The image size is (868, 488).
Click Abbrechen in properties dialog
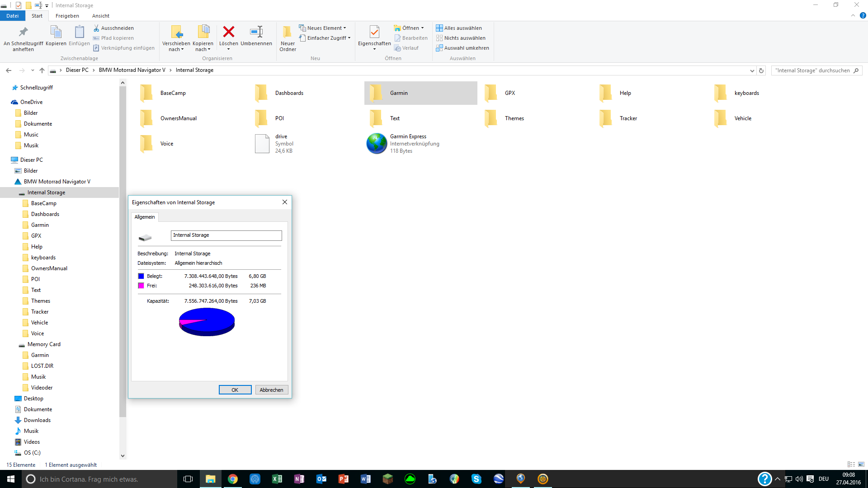[x=271, y=390]
